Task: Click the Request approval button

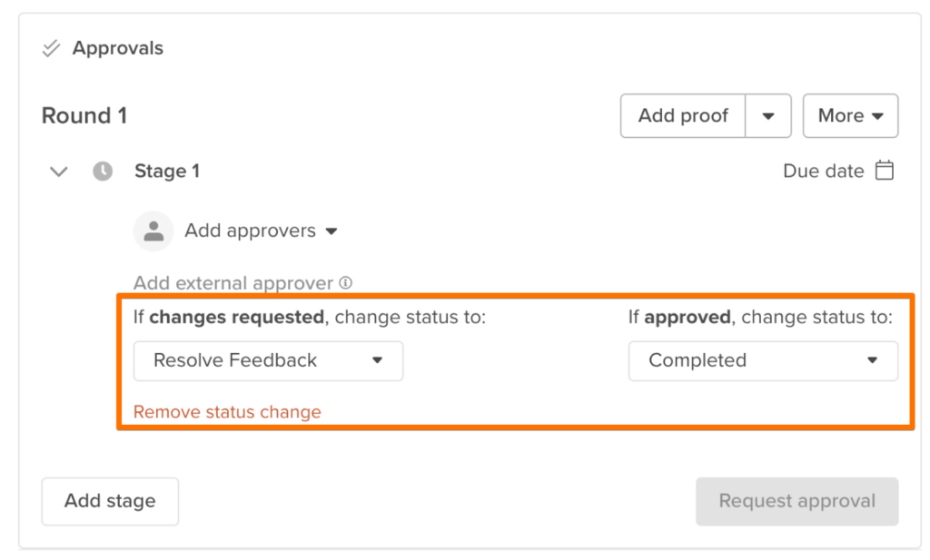Action: pos(796,501)
